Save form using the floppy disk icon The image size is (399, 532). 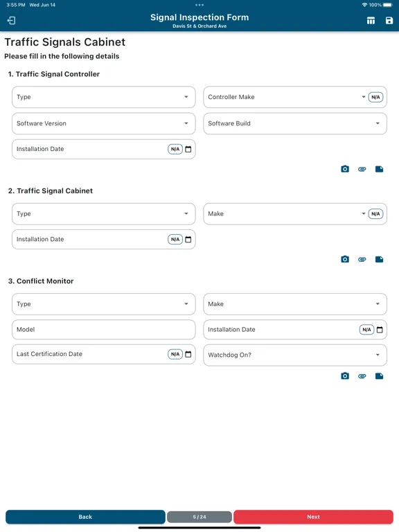389,21
